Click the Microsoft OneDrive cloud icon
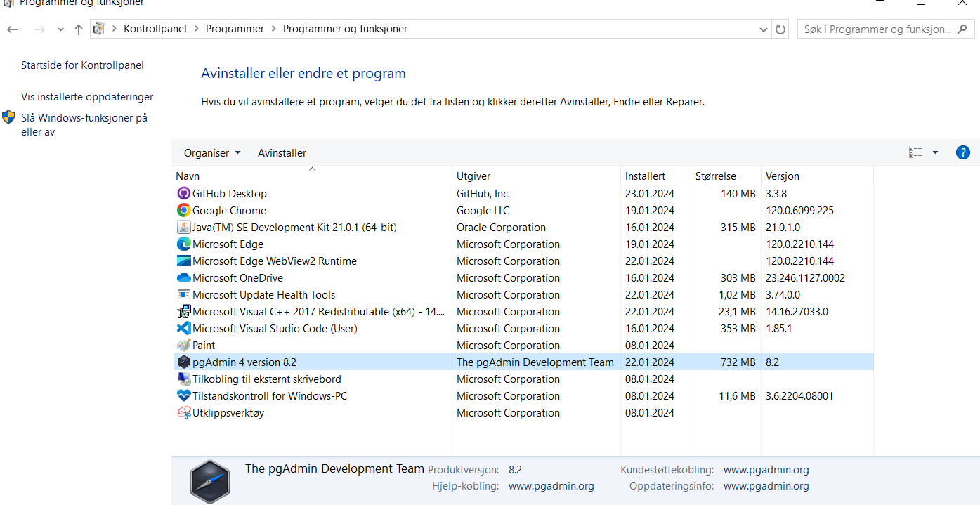Viewport: 980px width, 505px height. [x=183, y=277]
